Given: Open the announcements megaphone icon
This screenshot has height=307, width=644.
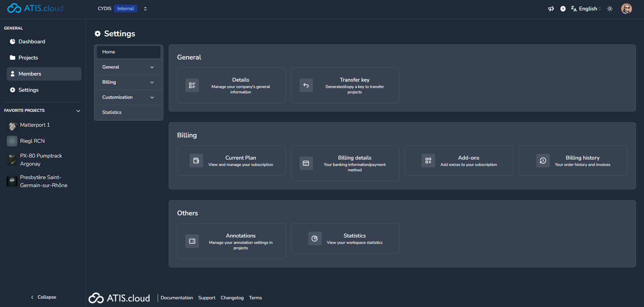Looking at the screenshot, I should tap(551, 9).
